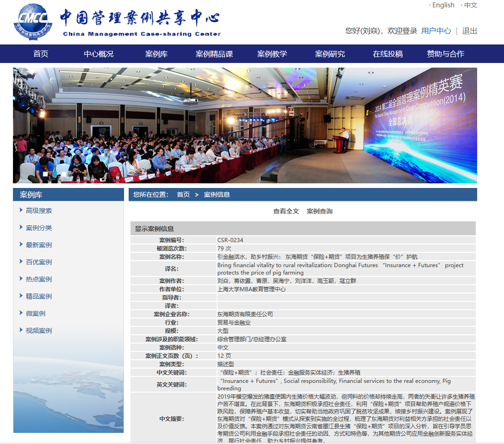
Task: Open 微案例 in the sidebar
Action: [36, 313]
